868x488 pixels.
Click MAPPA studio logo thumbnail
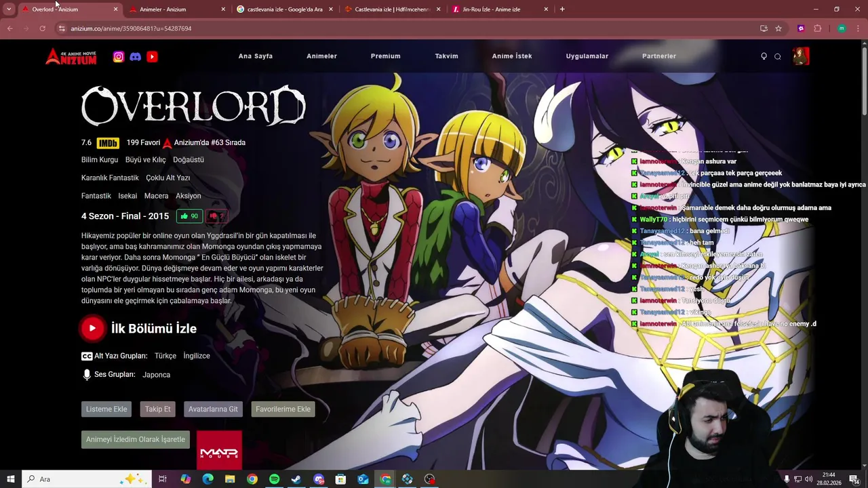tap(219, 450)
